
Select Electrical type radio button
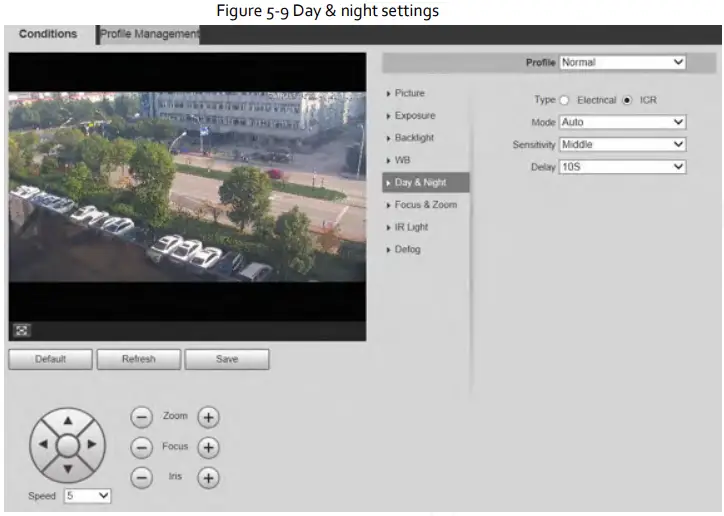[564, 100]
